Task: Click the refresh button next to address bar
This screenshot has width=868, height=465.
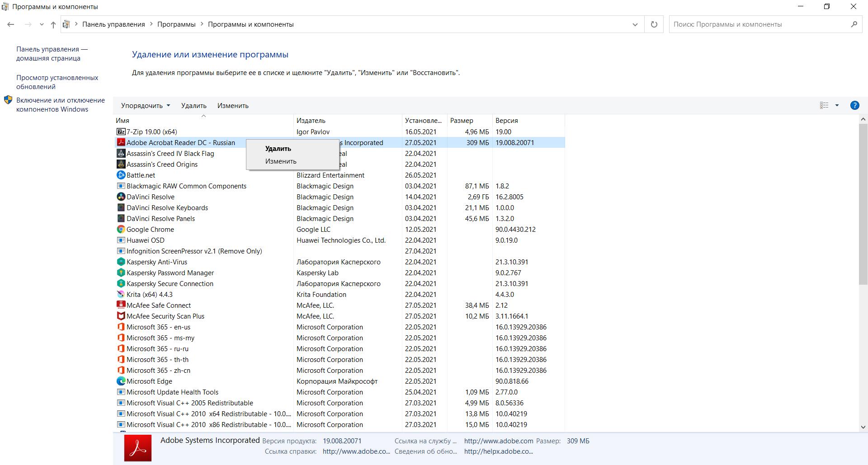Action: coord(654,24)
